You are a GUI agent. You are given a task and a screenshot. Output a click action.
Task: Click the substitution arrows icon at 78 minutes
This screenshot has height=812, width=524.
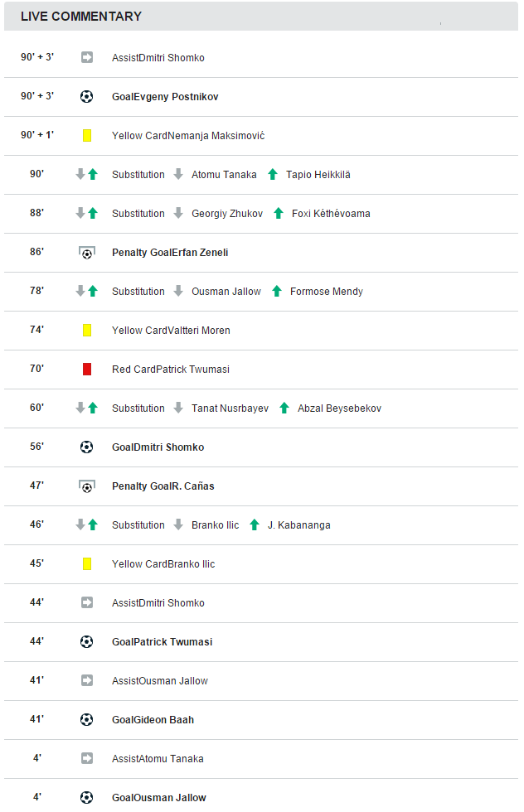[86, 291]
